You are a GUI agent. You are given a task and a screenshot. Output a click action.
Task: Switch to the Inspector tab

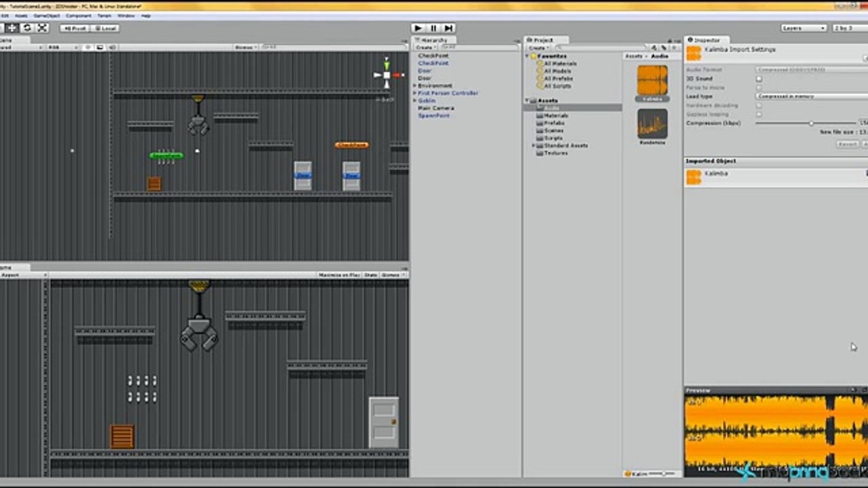[x=705, y=40]
